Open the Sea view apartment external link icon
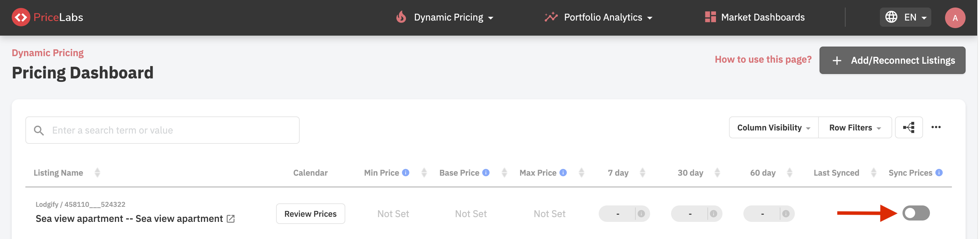The image size is (980, 239). 230,219
